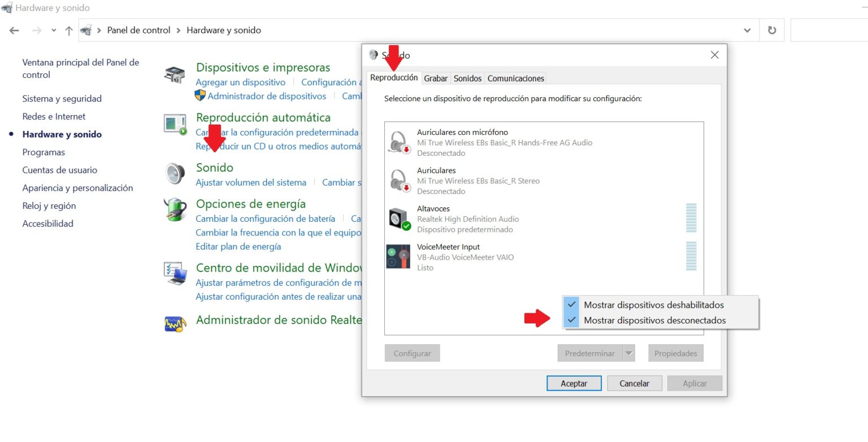This screenshot has width=868, height=442.
Task: Go up one level with up arrow
Action: [x=69, y=30]
